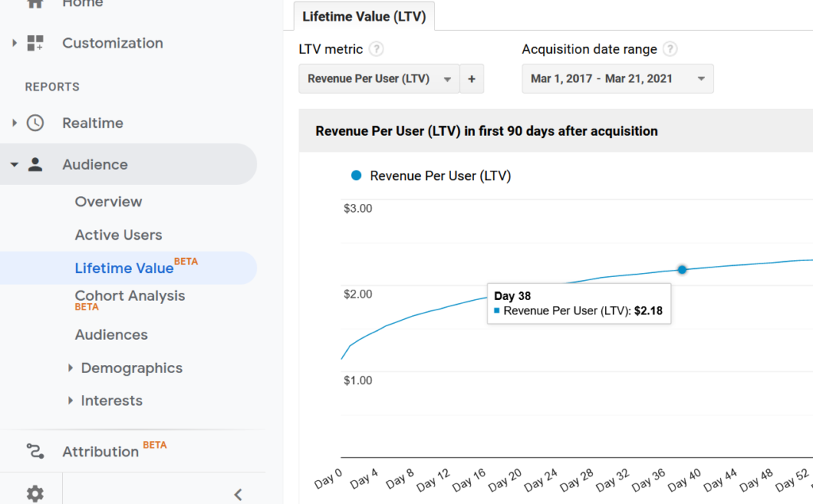This screenshot has width=813, height=504.
Task: Toggle the Revenue Per User legend dot
Action: (x=356, y=175)
